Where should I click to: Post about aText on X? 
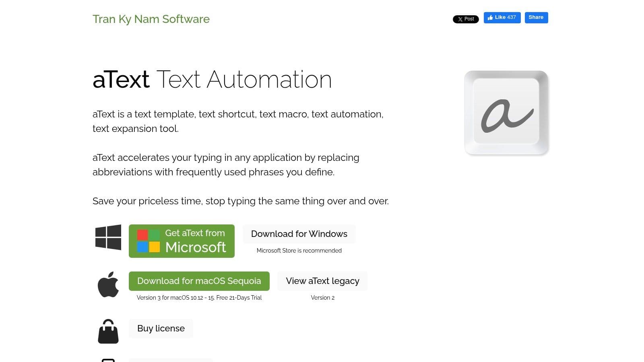[466, 19]
